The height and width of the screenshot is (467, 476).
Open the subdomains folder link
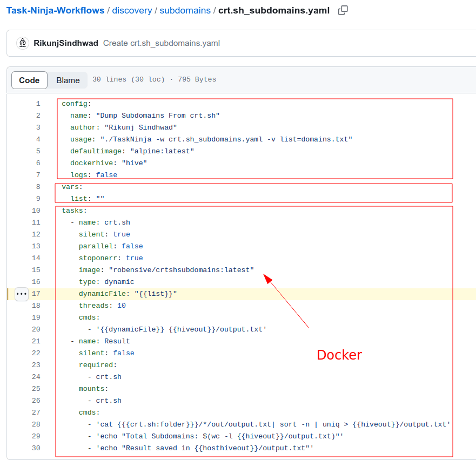point(185,10)
